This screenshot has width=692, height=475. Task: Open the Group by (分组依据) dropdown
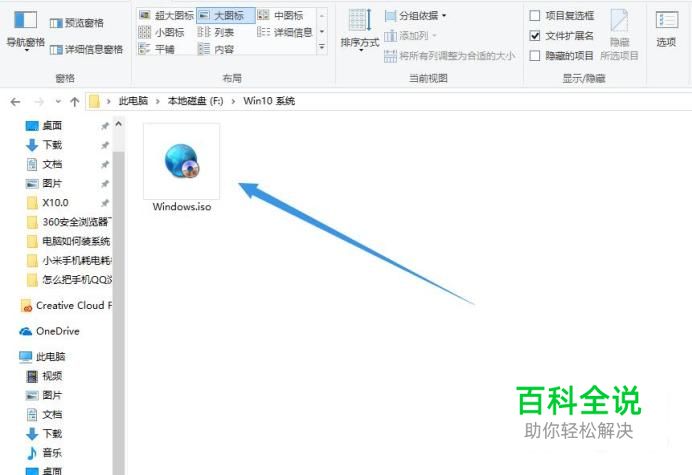coord(415,16)
